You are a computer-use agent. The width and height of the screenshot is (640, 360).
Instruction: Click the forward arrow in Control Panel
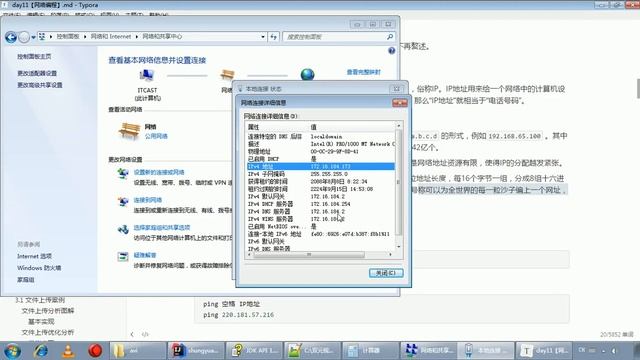(x=24, y=38)
